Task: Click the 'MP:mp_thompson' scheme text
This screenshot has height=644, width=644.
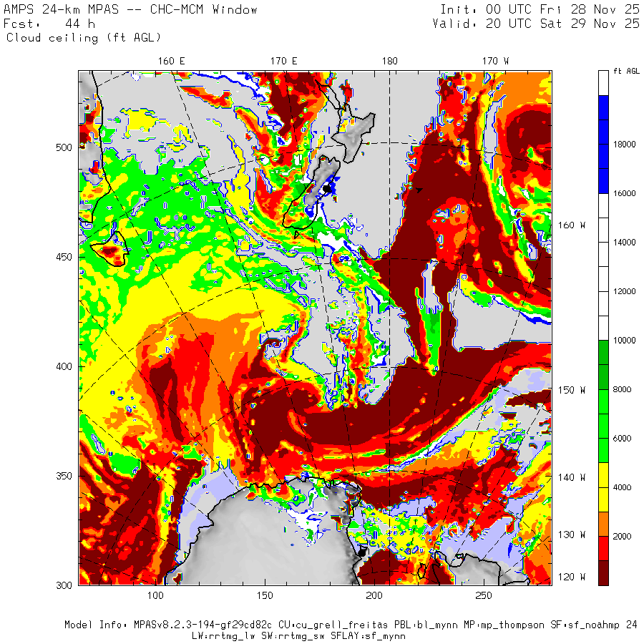Action: point(504,625)
